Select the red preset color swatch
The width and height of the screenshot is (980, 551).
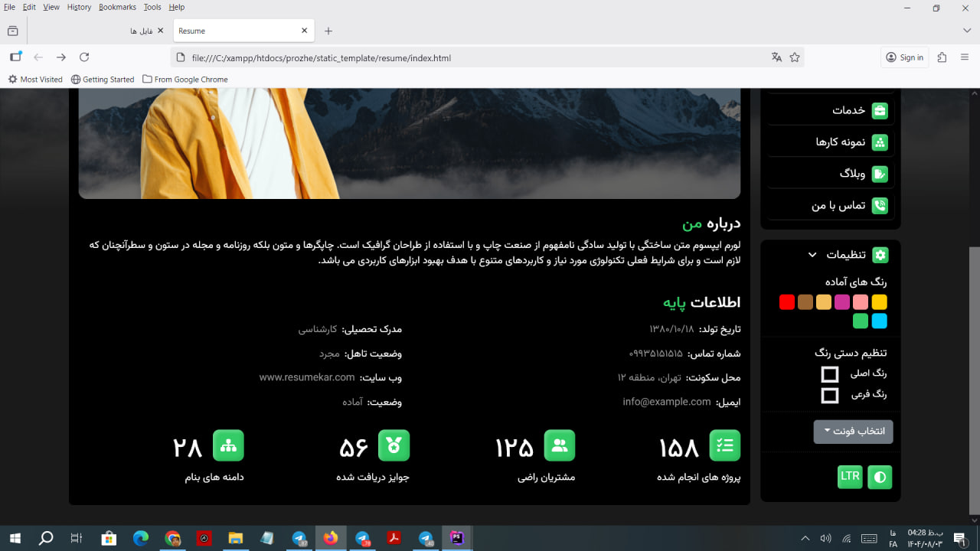tap(786, 302)
